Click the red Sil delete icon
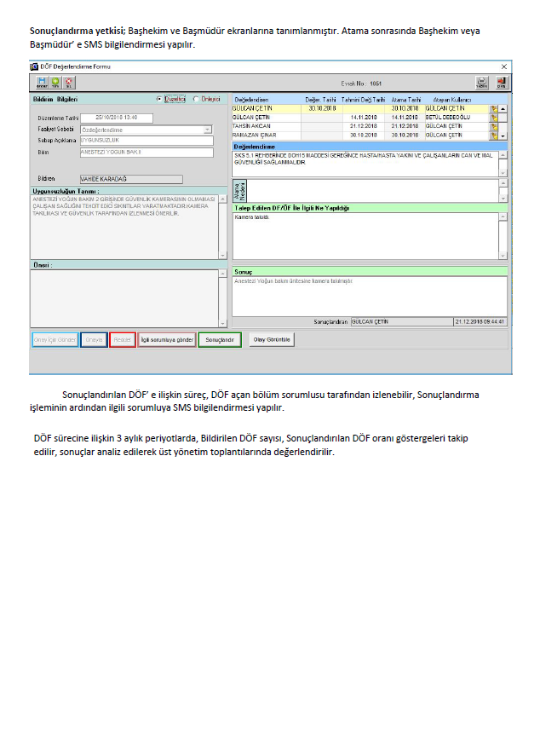This screenshot has width=540, height=756. click(x=69, y=83)
